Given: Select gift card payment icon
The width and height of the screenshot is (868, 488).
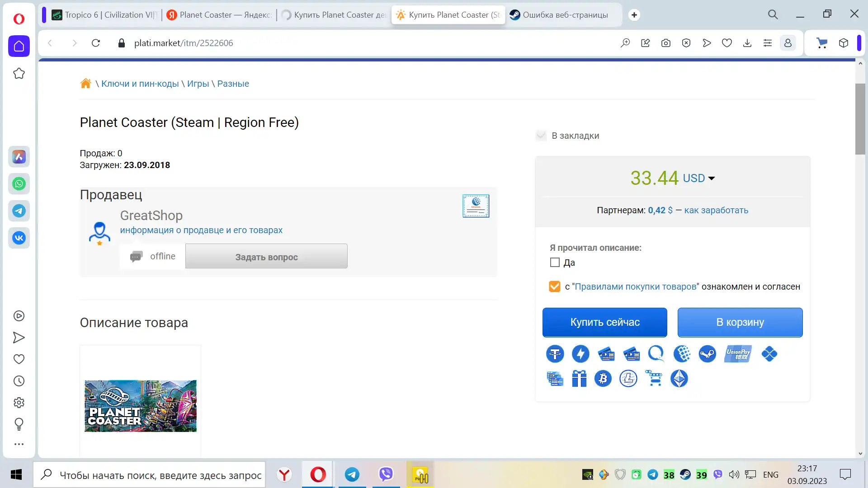Looking at the screenshot, I should (x=579, y=379).
